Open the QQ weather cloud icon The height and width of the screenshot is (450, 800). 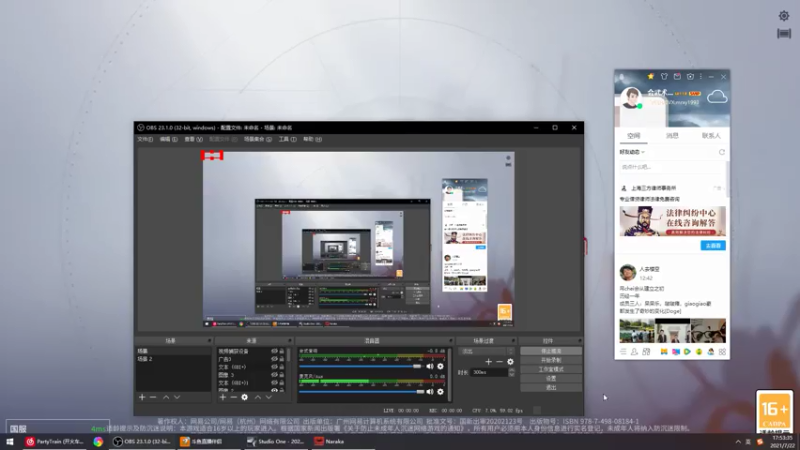[x=717, y=96]
